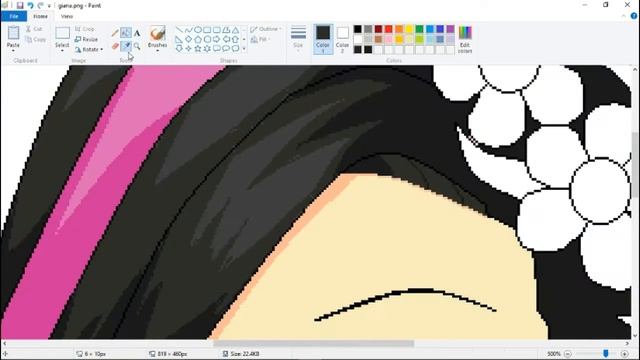Click the Save icon in title bar

[20, 6]
